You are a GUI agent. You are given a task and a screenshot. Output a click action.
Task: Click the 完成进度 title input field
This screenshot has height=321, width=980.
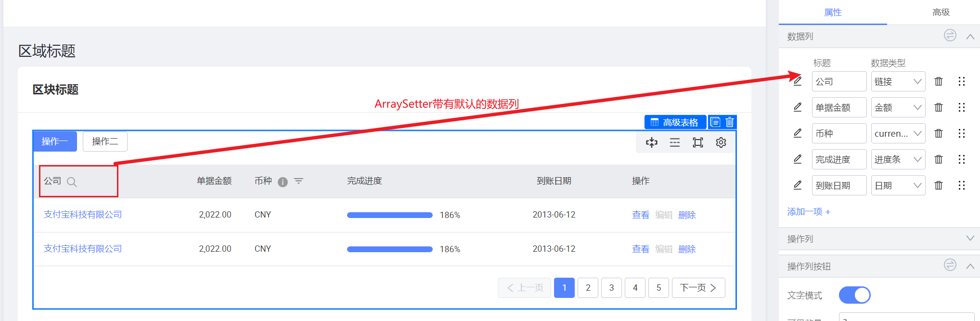839,159
